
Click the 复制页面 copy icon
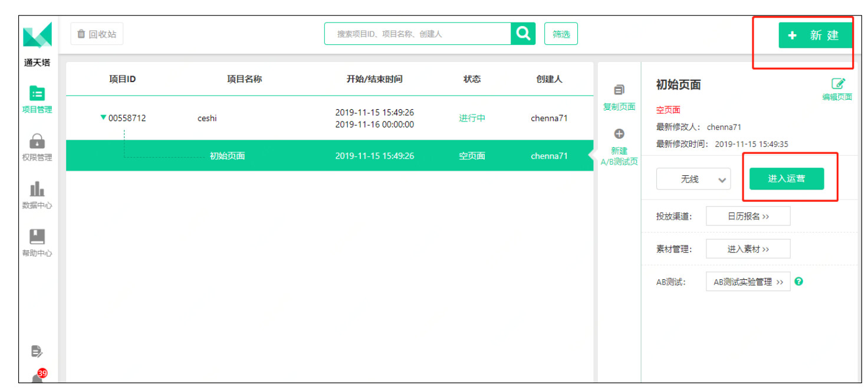(619, 90)
